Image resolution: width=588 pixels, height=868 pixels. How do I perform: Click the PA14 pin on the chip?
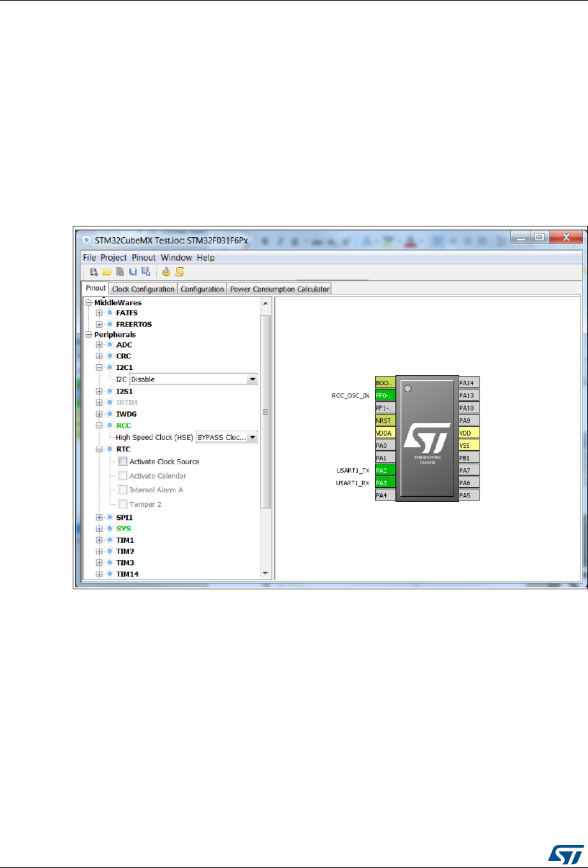(x=469, y=383)
